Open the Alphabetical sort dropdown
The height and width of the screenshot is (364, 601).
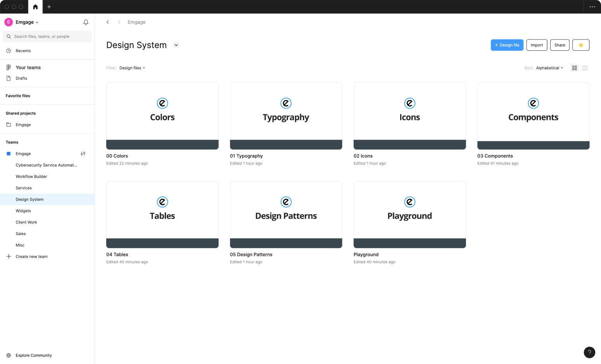pyautogui.click(x=549, y=68)
